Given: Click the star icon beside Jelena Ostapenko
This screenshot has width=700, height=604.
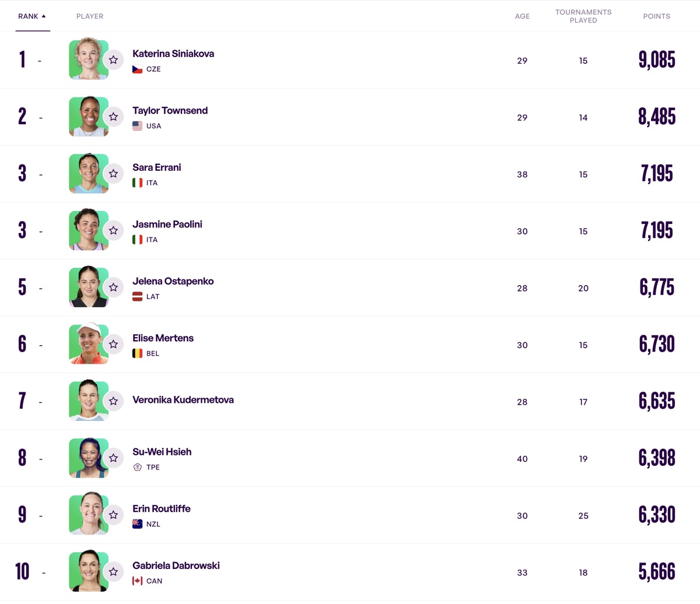Looking at the screenshot, I should pos(114,287).
